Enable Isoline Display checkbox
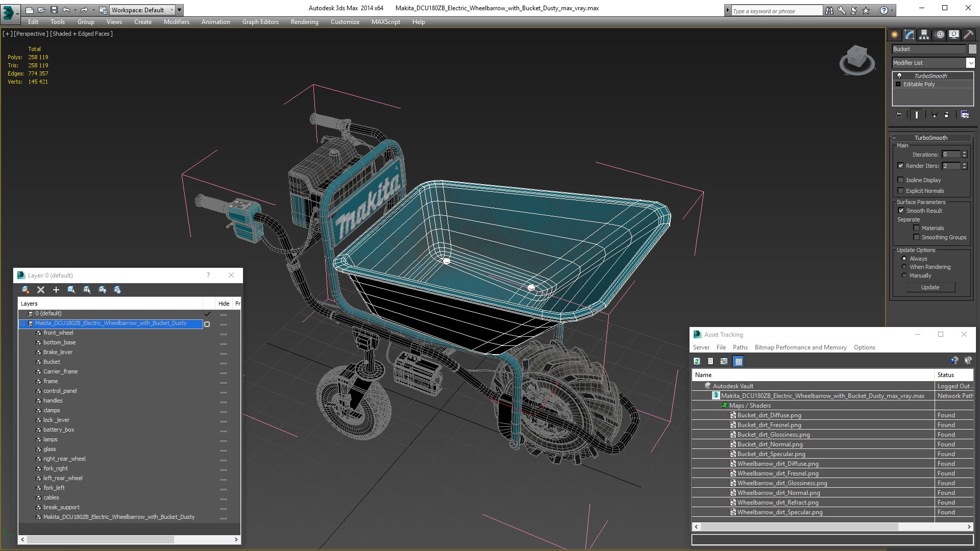 (900, 180)
